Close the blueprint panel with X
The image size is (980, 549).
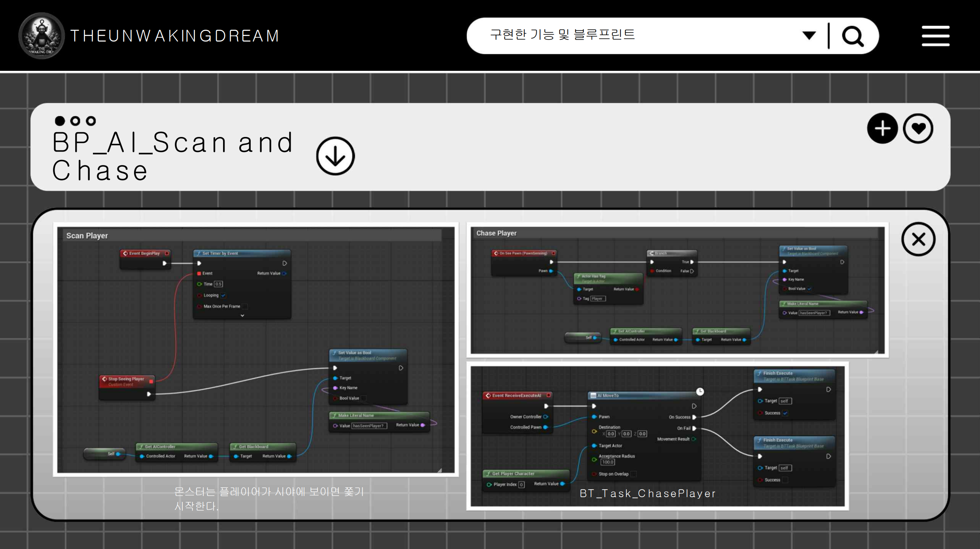918,239
